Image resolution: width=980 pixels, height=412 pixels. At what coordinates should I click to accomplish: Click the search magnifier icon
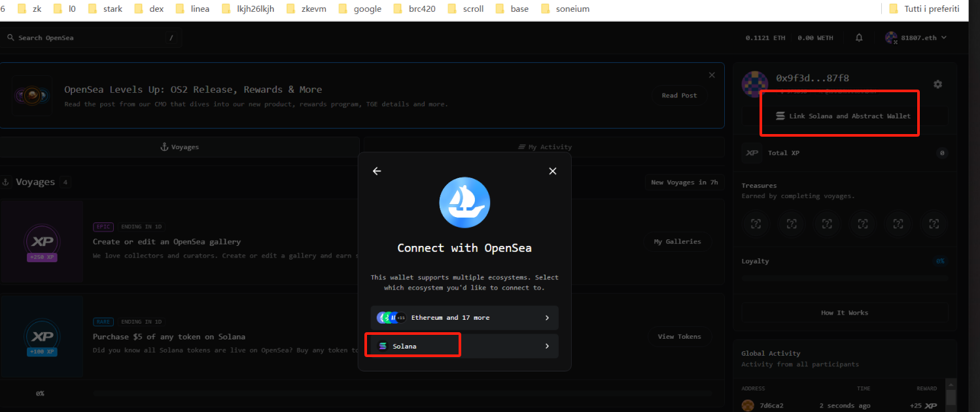[x=10, y=38]
